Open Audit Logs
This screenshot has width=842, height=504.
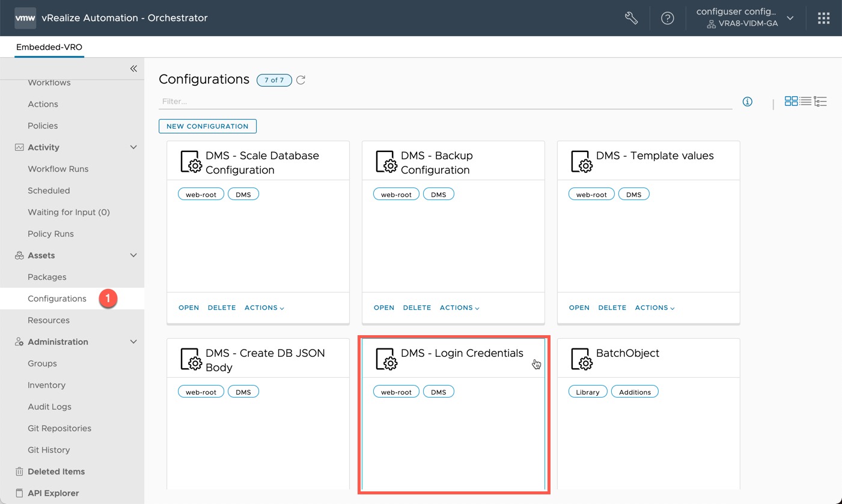click(49, 407)
